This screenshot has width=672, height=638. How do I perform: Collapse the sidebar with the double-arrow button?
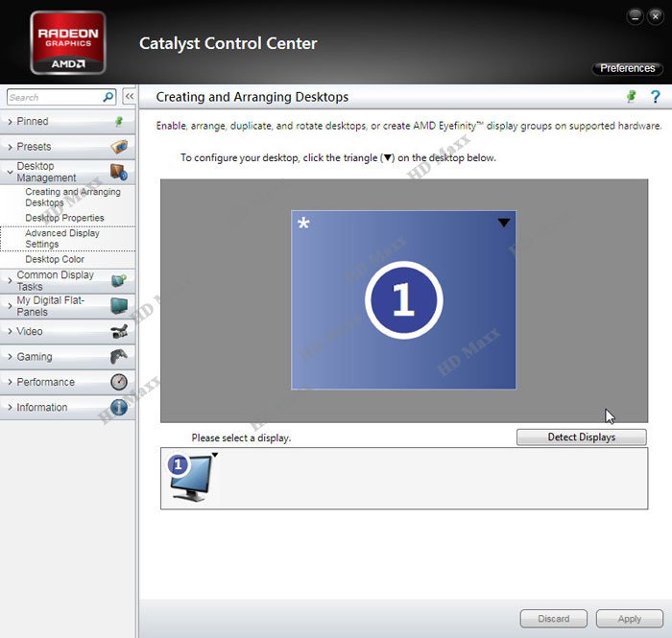(129, 97)
